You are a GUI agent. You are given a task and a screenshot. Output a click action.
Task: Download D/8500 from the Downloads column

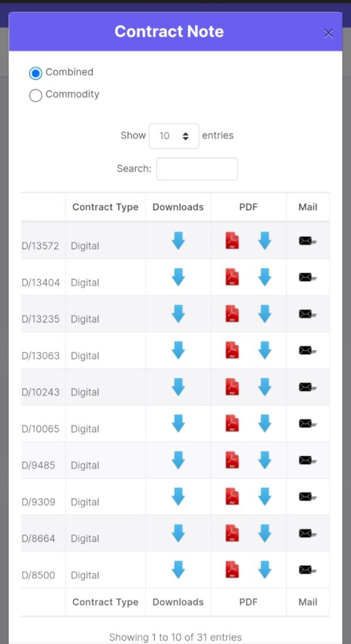[178, 570]
